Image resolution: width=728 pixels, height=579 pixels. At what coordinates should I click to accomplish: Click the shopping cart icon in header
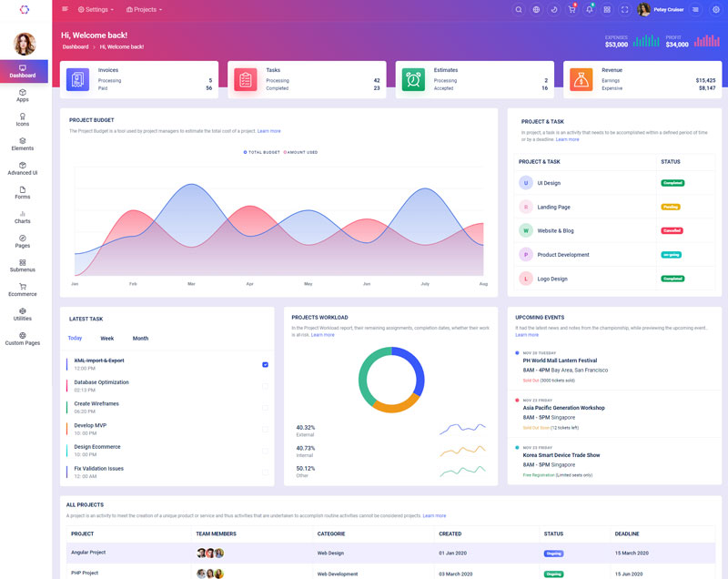571,10
